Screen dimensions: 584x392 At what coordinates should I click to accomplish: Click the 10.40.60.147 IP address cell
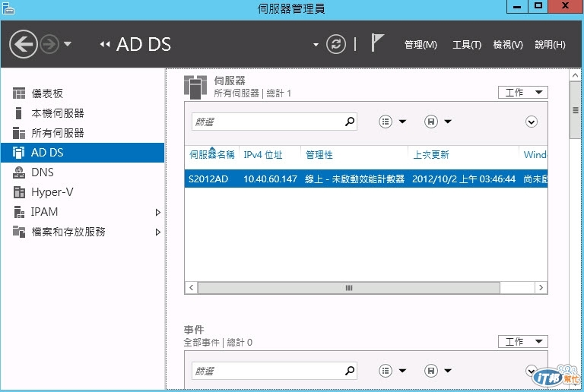tap(270, 179)
